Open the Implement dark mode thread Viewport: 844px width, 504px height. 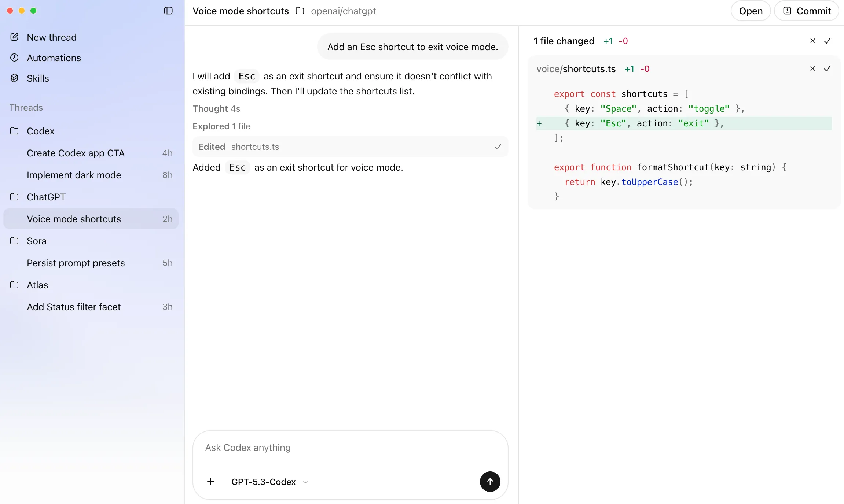point(74,175)
